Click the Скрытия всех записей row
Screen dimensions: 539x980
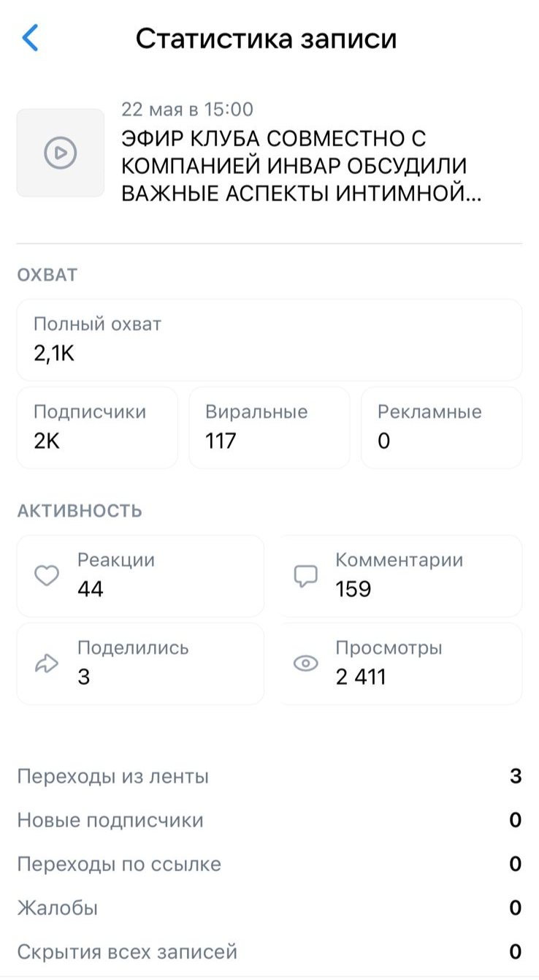[x=269, y=952]
